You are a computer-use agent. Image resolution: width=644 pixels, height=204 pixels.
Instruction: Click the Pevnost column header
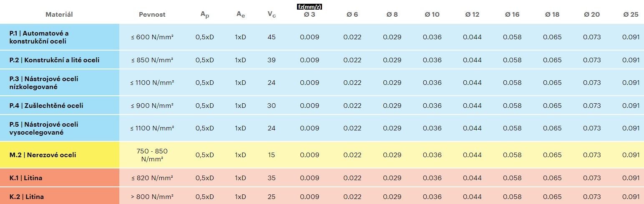pos(152,15)
